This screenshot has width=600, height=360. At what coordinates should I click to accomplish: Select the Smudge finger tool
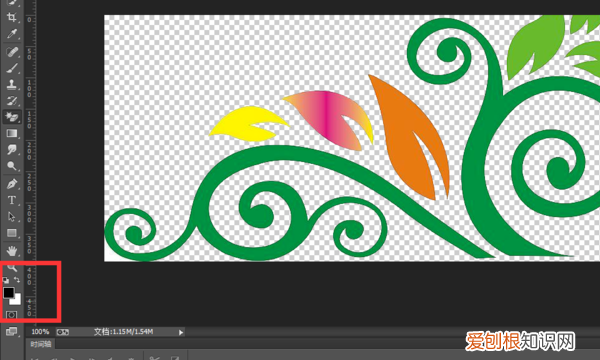12,149
